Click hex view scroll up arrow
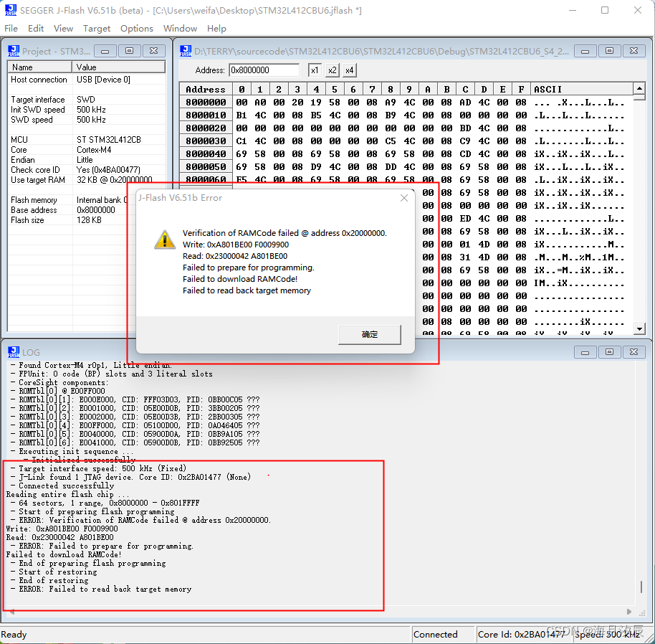Image resolution: width=655 pixels, height=644 pixels. click(639, 88)
